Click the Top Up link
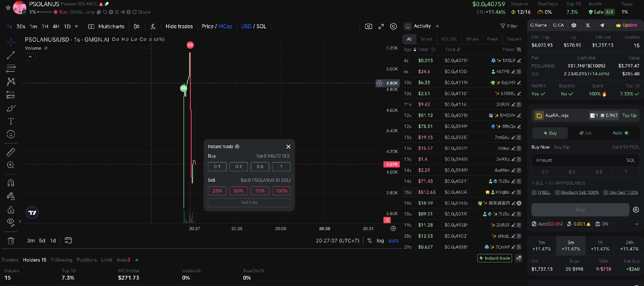 click(630, 115)
